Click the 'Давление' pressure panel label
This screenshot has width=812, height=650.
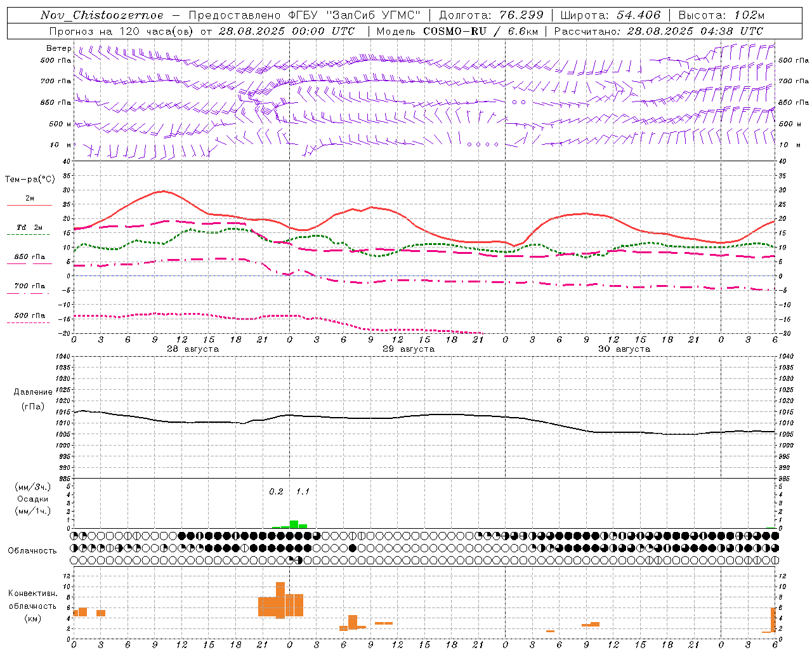point(32,392)
